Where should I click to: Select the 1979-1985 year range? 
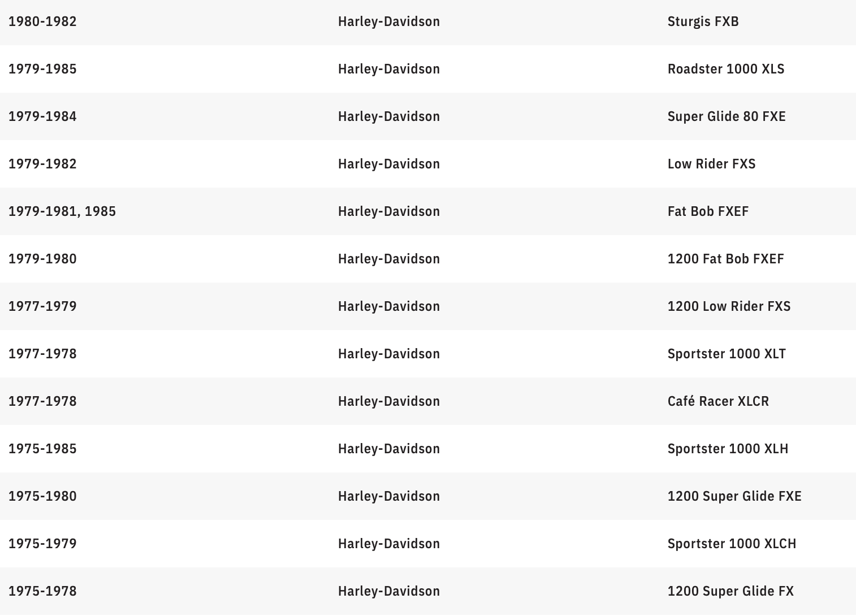[42, 69]
